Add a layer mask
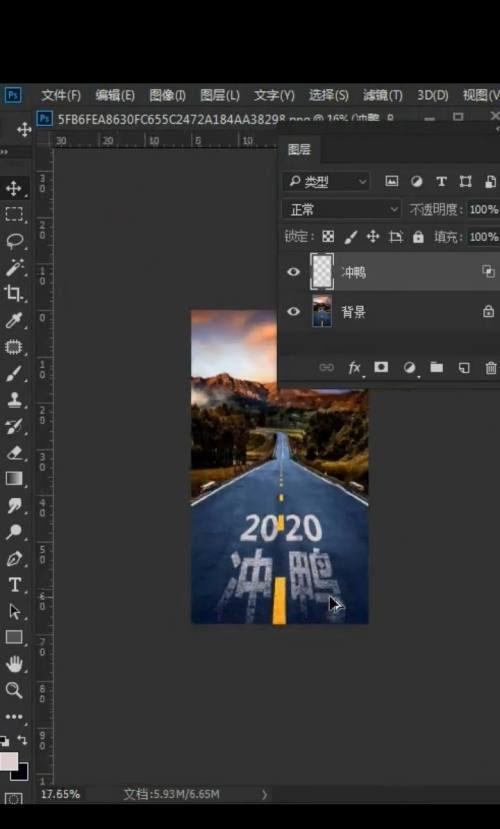Viewport: 500px width, 829px height. [x=381, y=367]
